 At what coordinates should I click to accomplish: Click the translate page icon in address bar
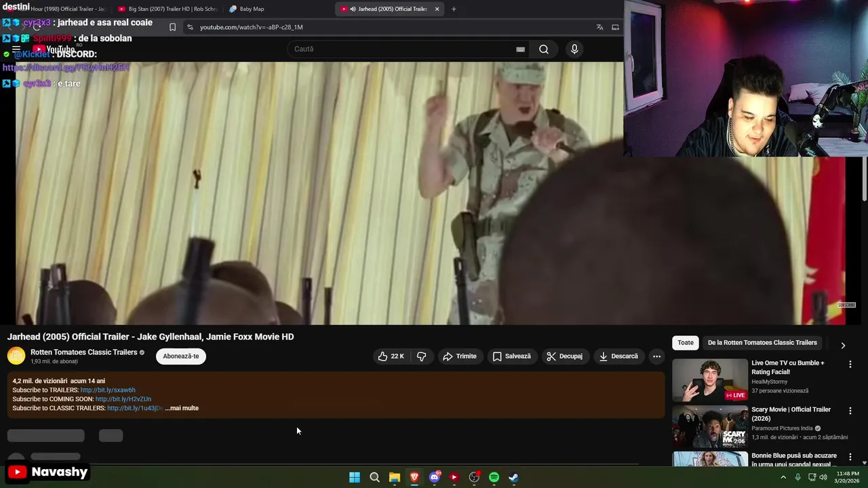pyautogui.click(x=599, y=27)
